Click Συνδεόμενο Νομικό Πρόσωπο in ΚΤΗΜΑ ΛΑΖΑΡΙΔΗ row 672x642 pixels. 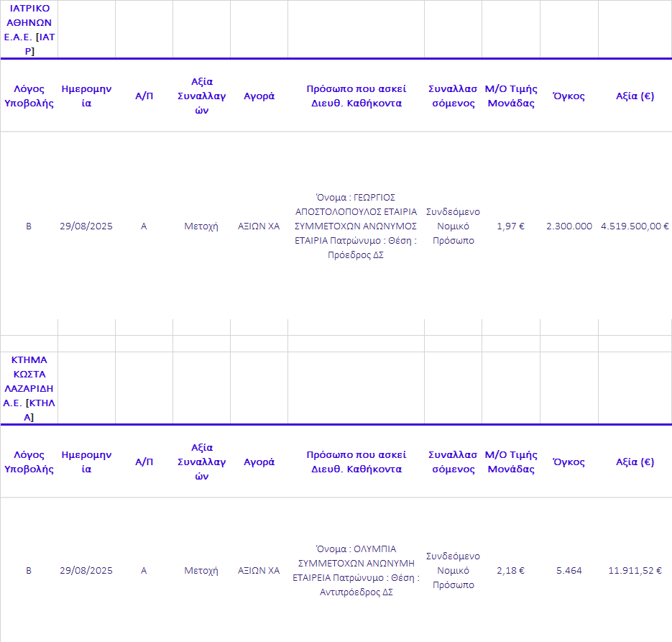click(453, 571)
